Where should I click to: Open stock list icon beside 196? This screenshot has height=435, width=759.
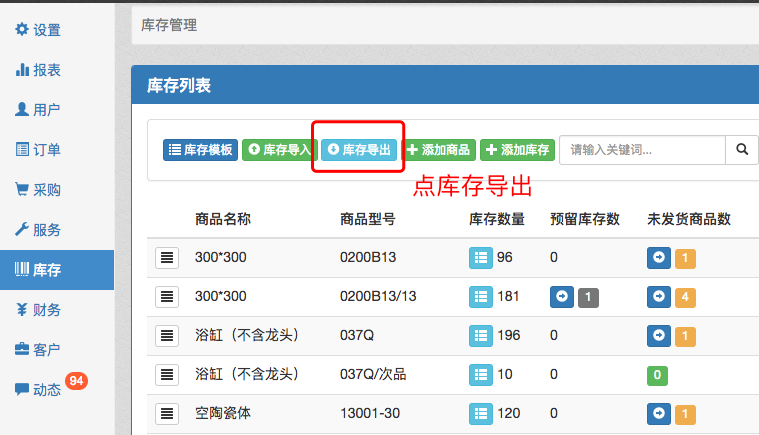[481, 336]
